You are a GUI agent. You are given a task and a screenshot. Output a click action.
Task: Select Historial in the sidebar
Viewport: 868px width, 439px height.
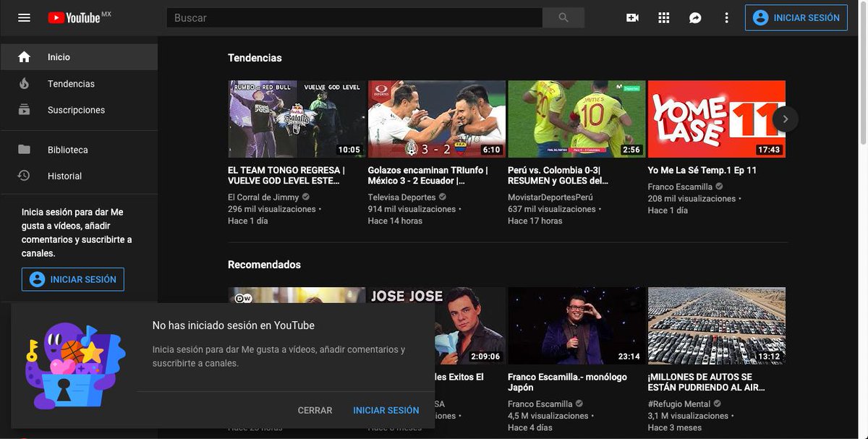coord(79,176)
